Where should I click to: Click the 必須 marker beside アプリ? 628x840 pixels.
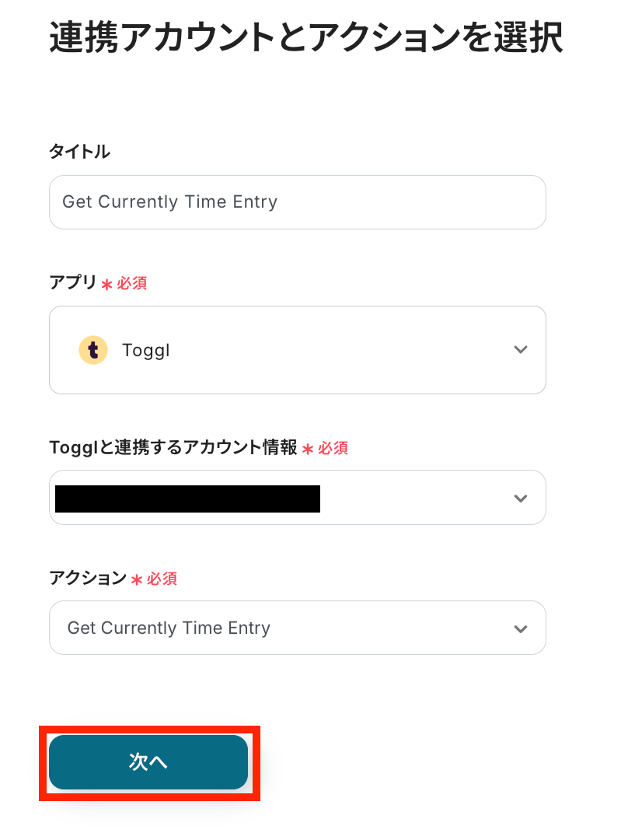[132, 284]
